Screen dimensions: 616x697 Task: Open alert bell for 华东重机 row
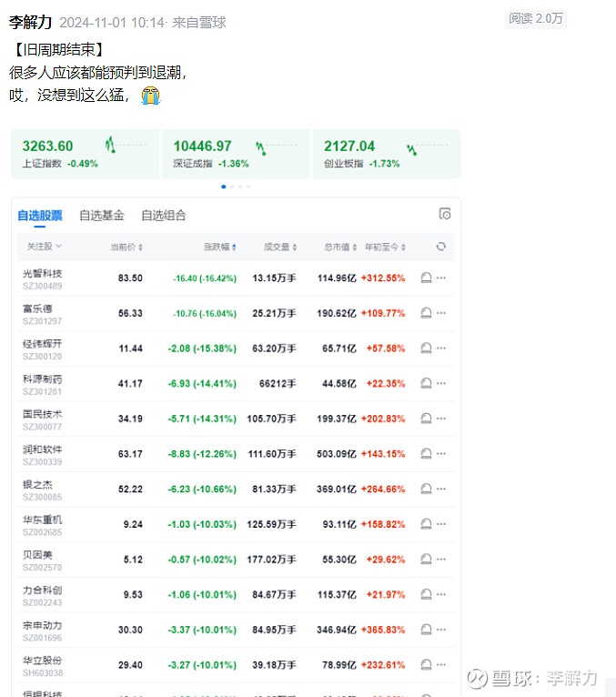click(x=426, y=524)
